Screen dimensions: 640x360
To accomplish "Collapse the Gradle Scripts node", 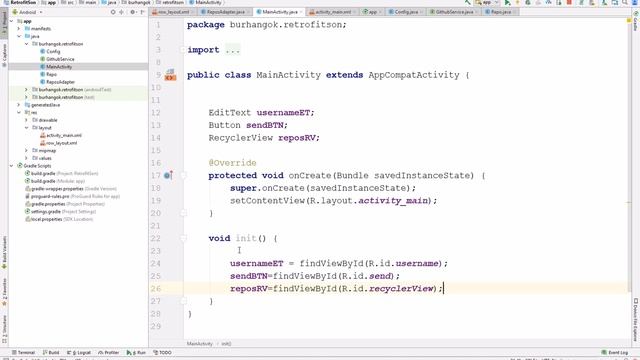I will pyautogui.click(x=11, y=166).
